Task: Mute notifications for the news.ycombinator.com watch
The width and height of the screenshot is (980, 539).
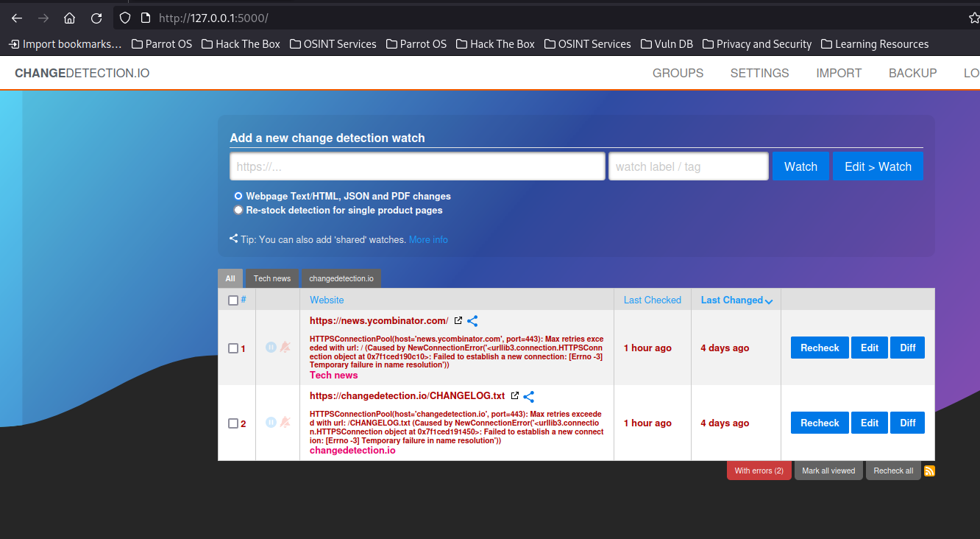Action: coord(285,348)
